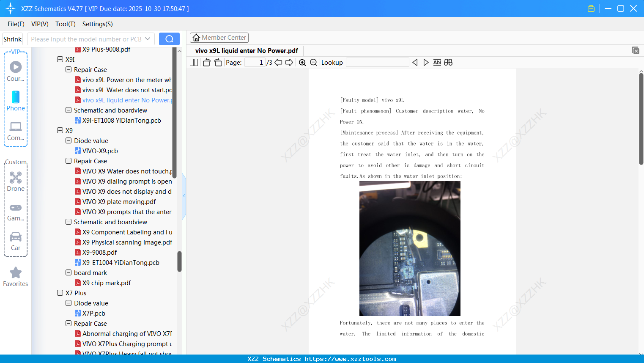Click the Shrink button

[13, 39]
